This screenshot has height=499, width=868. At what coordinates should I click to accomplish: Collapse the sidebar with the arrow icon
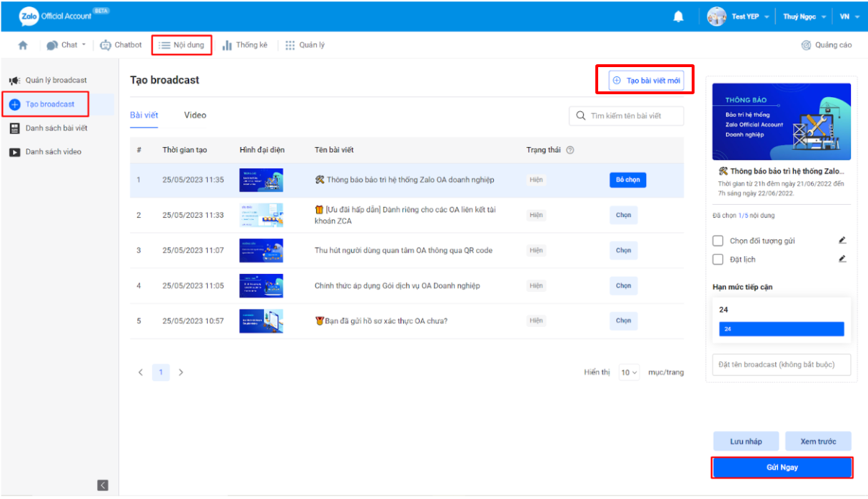click(x=103, y=485)
